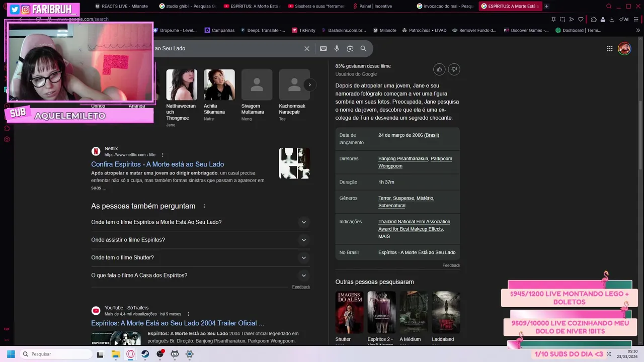Switch to Slashers e suas ferramentas tab
Image resolution: width=644 pixels, height=362 pixels.
[317, 7]
